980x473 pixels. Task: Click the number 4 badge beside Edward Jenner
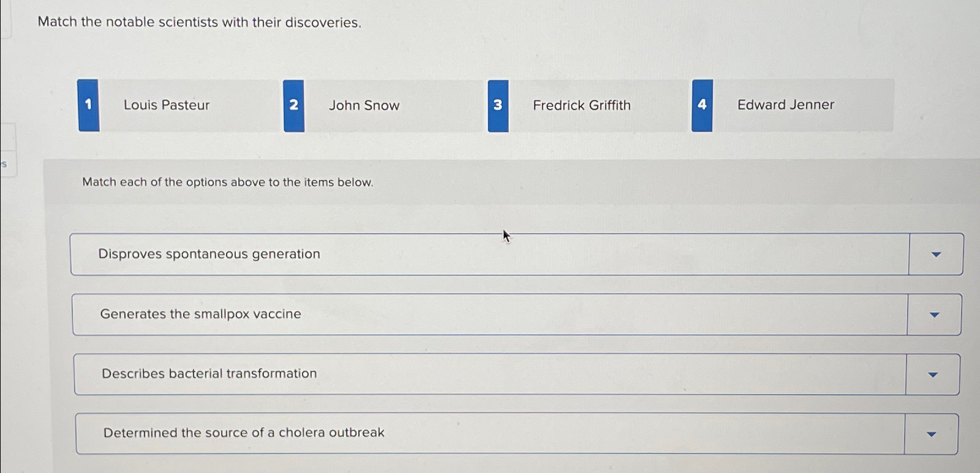702,105
